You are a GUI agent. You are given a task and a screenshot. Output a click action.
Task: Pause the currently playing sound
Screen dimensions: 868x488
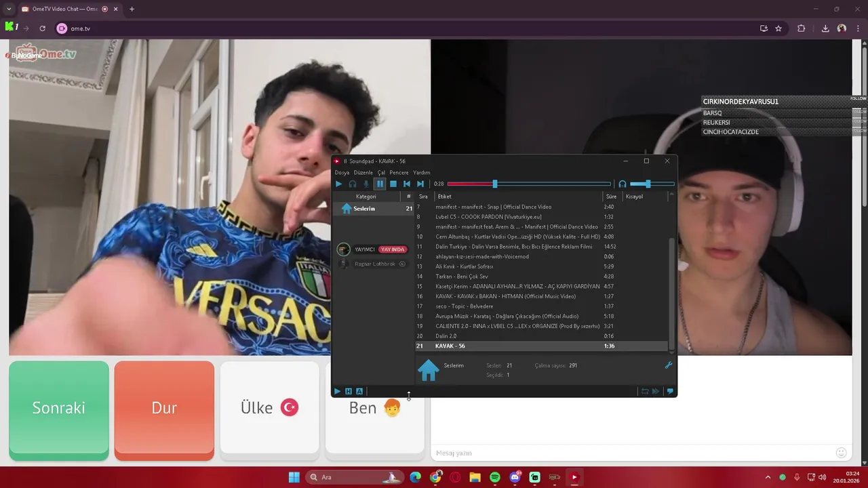[380, 184]
